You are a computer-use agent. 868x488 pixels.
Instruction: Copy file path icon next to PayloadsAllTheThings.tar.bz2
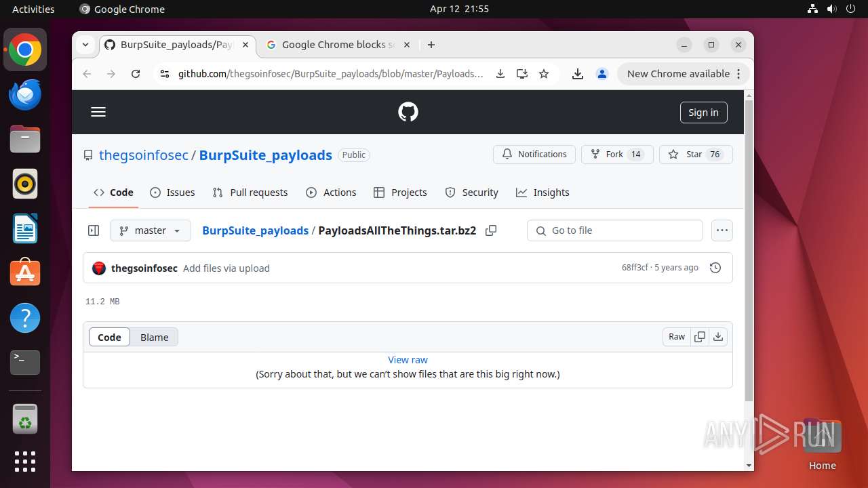[491, 230]
